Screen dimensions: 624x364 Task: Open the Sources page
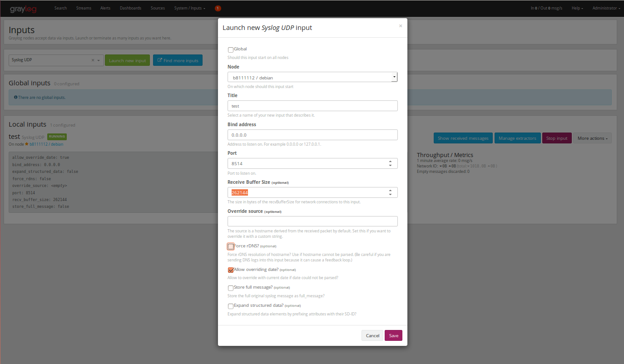point(158,8)
